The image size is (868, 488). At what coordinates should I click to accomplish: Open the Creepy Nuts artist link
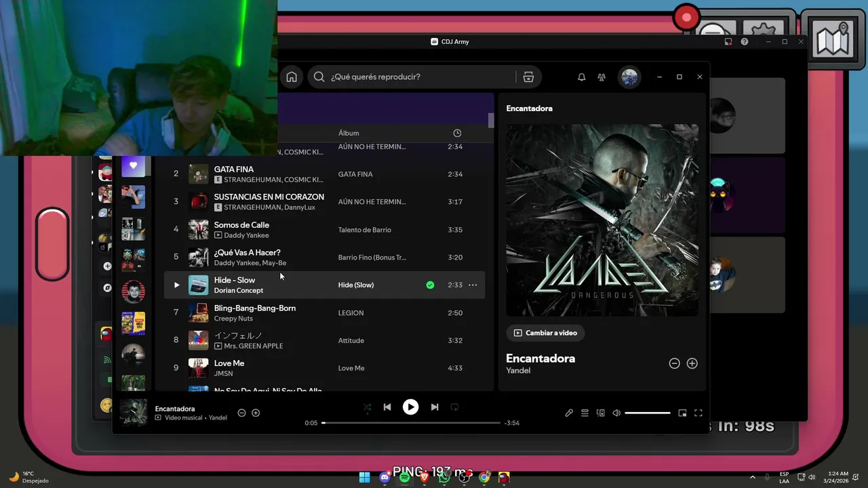[233, 318]
